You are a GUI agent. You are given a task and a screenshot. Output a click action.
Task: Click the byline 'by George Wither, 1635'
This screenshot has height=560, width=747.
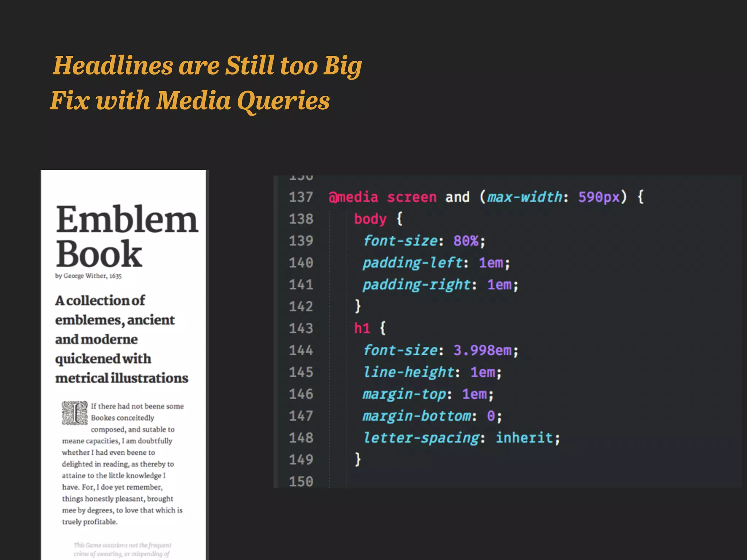click(88, 276)
